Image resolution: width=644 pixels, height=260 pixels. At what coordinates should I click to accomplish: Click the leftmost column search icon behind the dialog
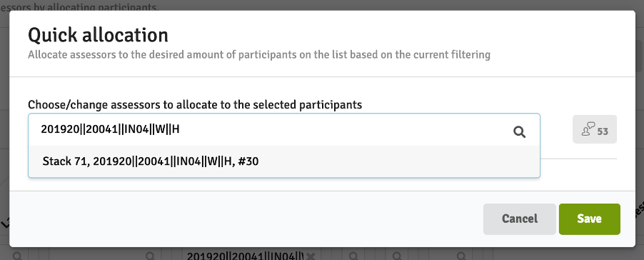(17, 256)
